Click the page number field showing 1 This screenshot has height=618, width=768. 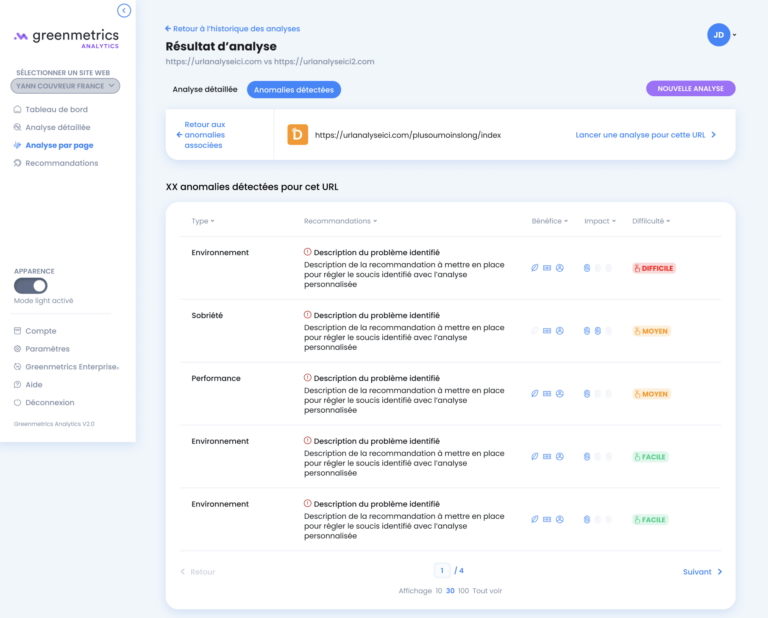click(442, 570)
